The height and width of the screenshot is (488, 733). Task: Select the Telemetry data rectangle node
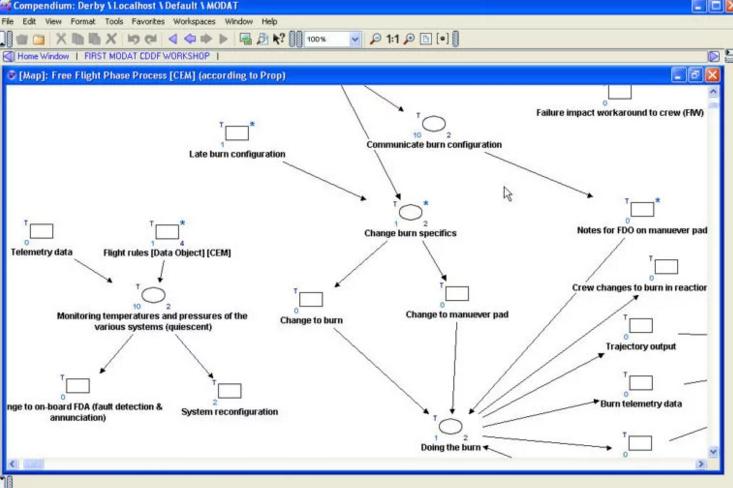pyautogui.click(x=41, y=231)
